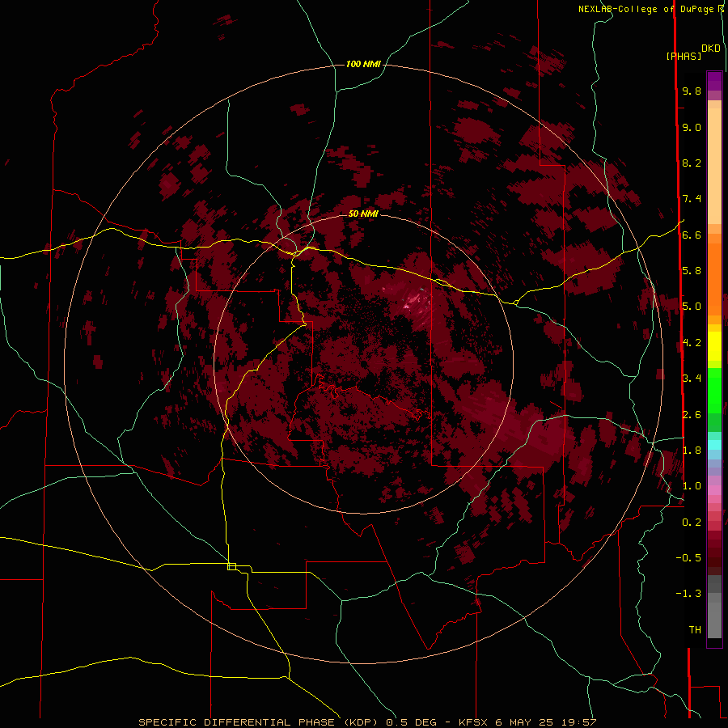Select the gray TH segment of color bar
Image resolution: width=728 pixels, height=728 pixels.
pos(714,616)
